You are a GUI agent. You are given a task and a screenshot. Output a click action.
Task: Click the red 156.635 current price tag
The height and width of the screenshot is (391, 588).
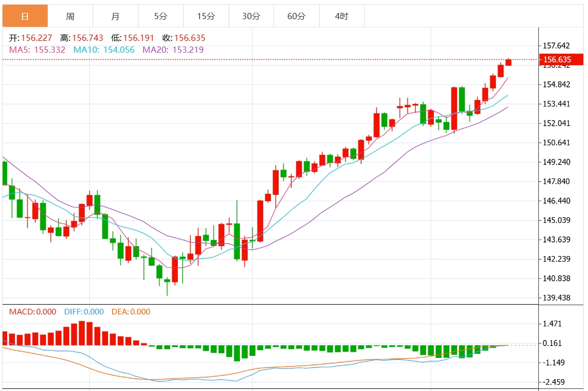point(561,59)
